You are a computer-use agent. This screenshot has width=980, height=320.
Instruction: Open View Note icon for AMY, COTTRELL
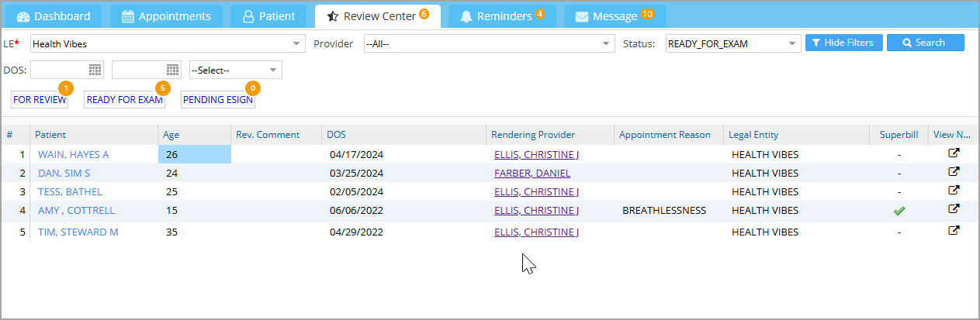pyautogui.click(x=954, y=209)
